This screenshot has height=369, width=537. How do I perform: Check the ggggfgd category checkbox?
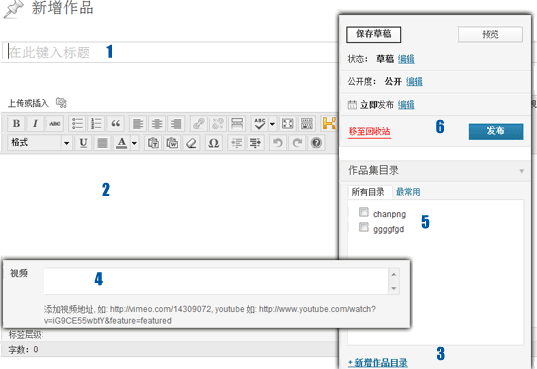363,227
